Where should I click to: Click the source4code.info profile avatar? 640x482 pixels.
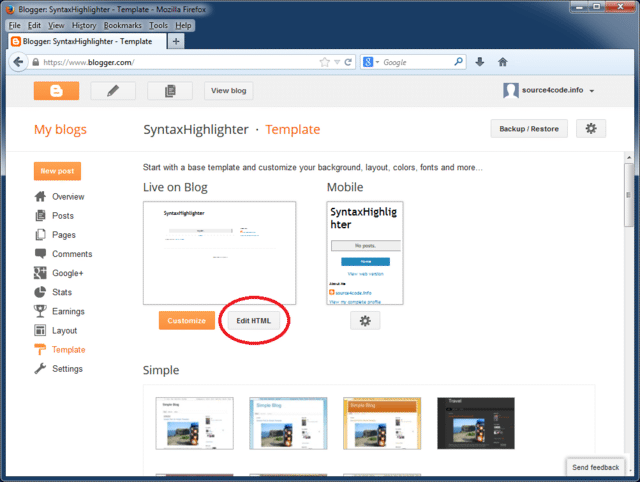[x=511, y=90]
